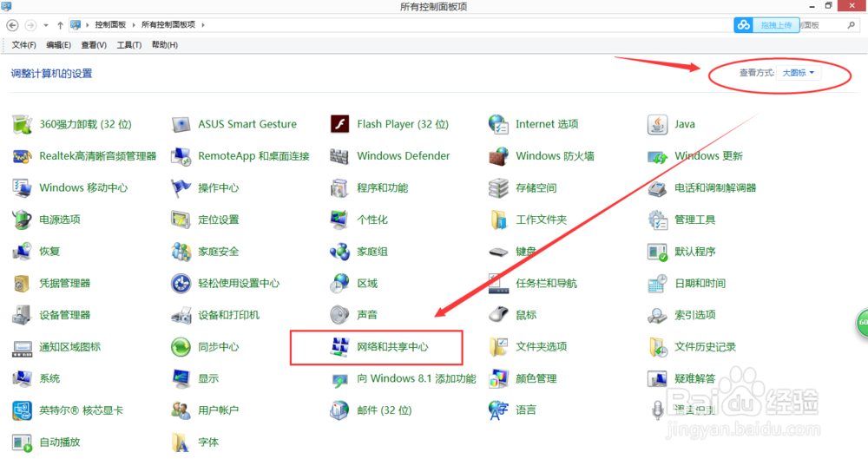Open the 文件历史记录 link
This screenshot has width=868, height=459.
[705, 347]
